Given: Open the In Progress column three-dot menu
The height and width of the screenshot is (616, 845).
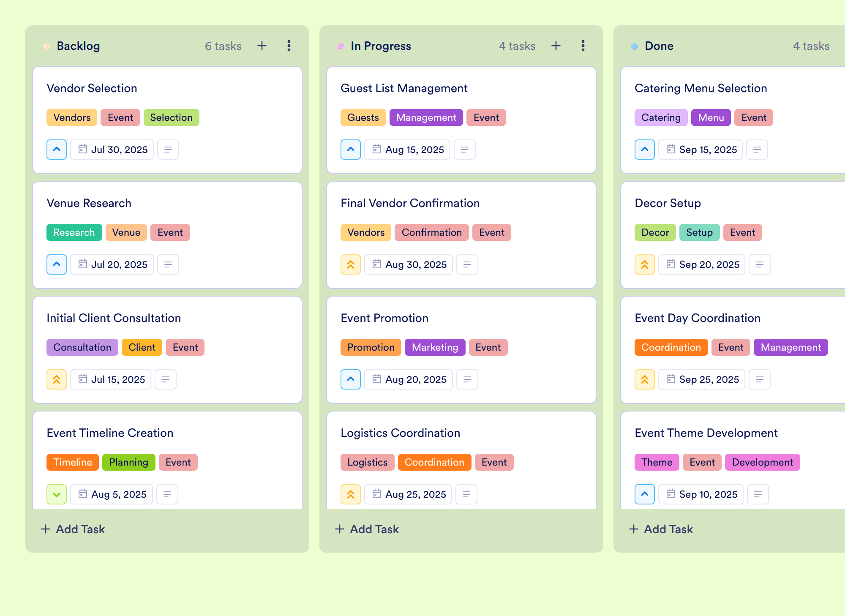Looking at the screenshot, I should tap(583, 46).
